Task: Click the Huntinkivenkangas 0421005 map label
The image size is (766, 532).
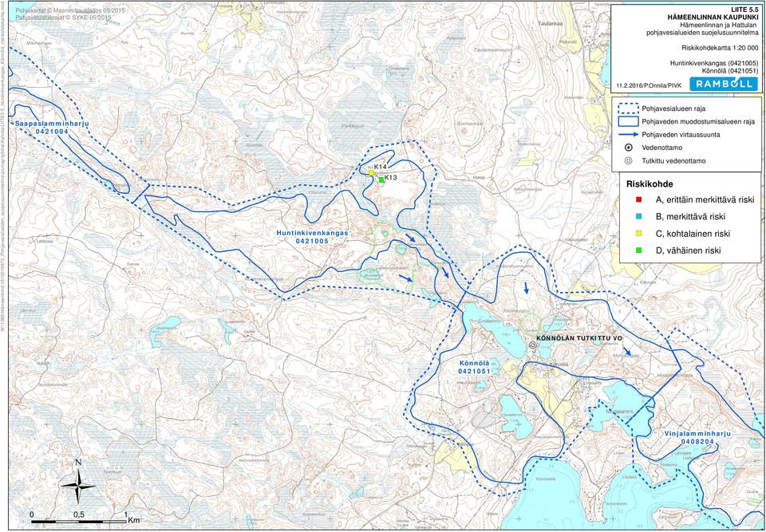Action: click(312, 238)
